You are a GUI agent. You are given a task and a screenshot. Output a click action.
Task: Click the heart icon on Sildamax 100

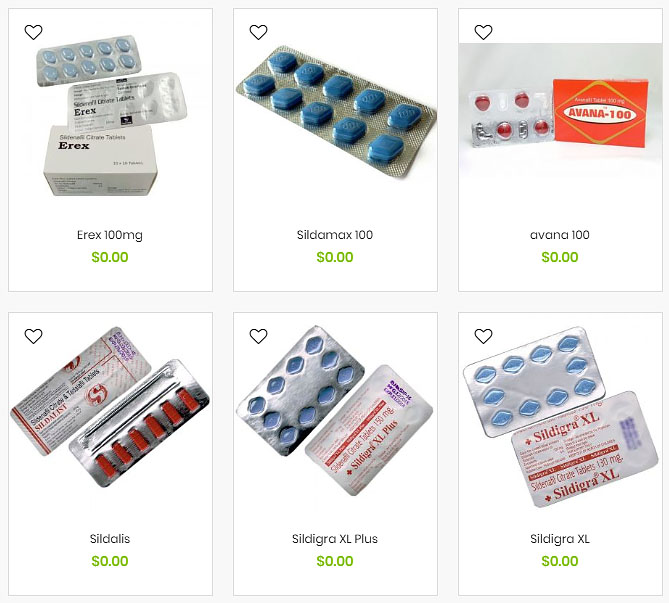tap(258, 32)
